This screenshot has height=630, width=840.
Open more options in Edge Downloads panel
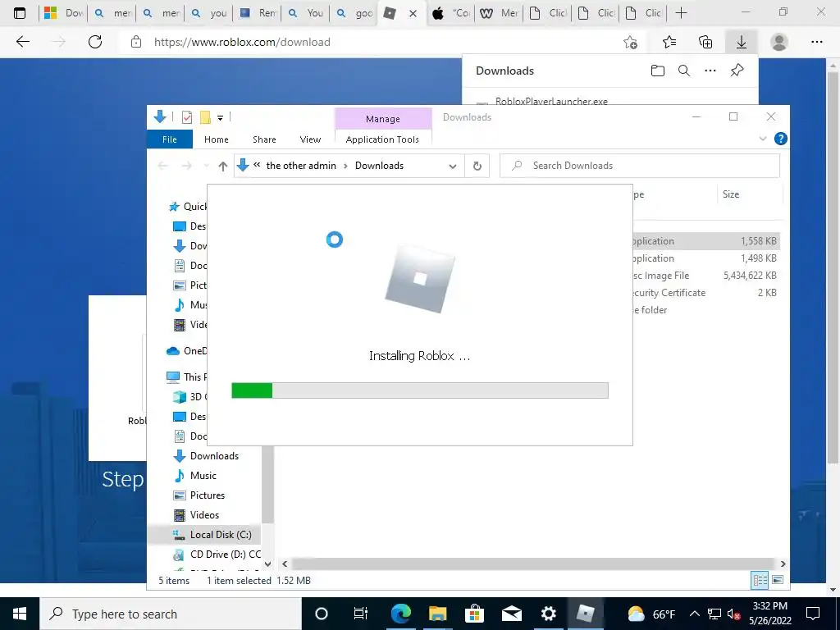(x=710, y=71)
